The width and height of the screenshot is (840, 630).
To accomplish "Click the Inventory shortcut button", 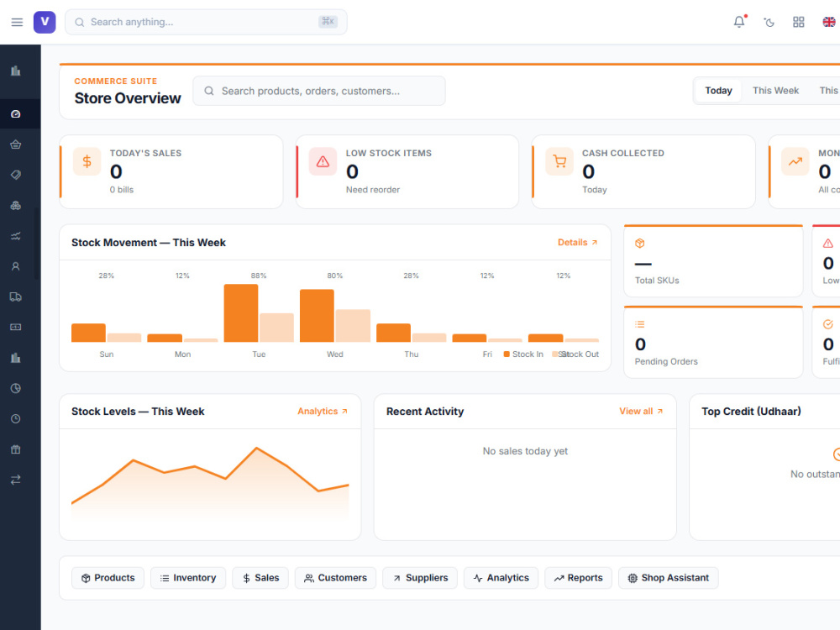I will (188, 578).
